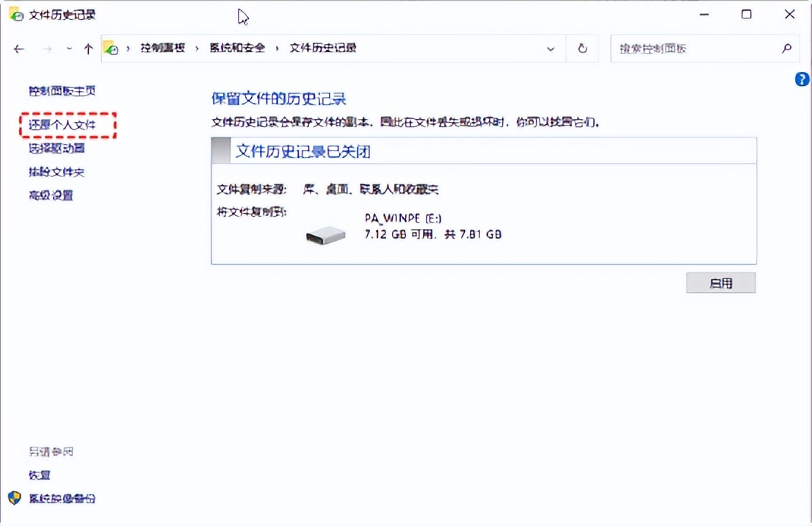This screenshot has height=526, width=812.
Task: Click the up navigation arrow
Action: click(x=88, y=48)
